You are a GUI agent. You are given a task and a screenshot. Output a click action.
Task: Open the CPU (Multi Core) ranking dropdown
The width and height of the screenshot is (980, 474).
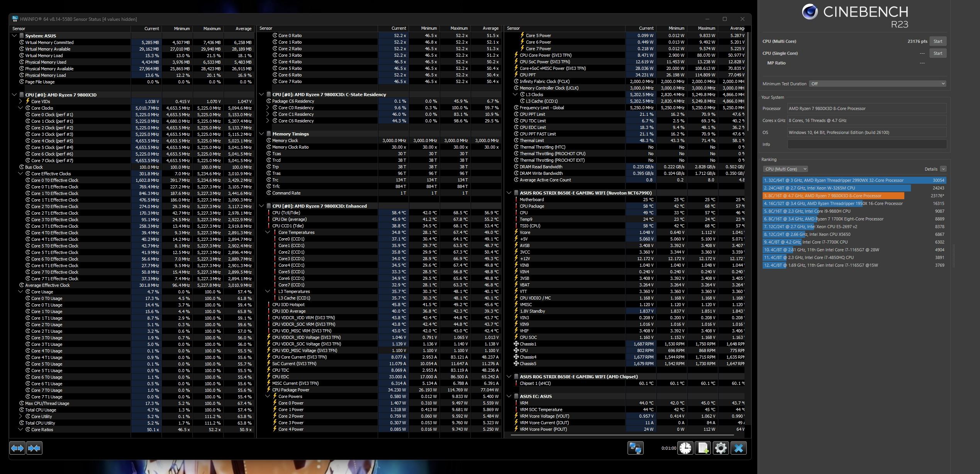click(785, 169)
